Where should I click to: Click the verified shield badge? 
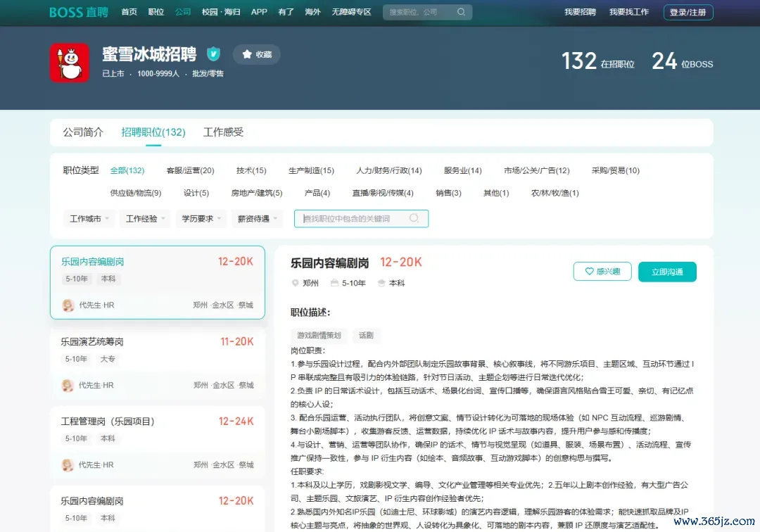coord(213,53)
